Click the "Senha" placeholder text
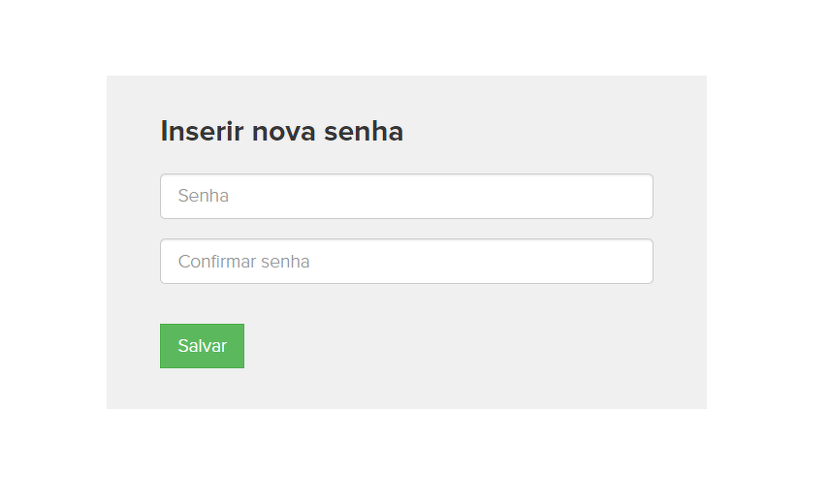Screen dimensions: 830x504 204,196
